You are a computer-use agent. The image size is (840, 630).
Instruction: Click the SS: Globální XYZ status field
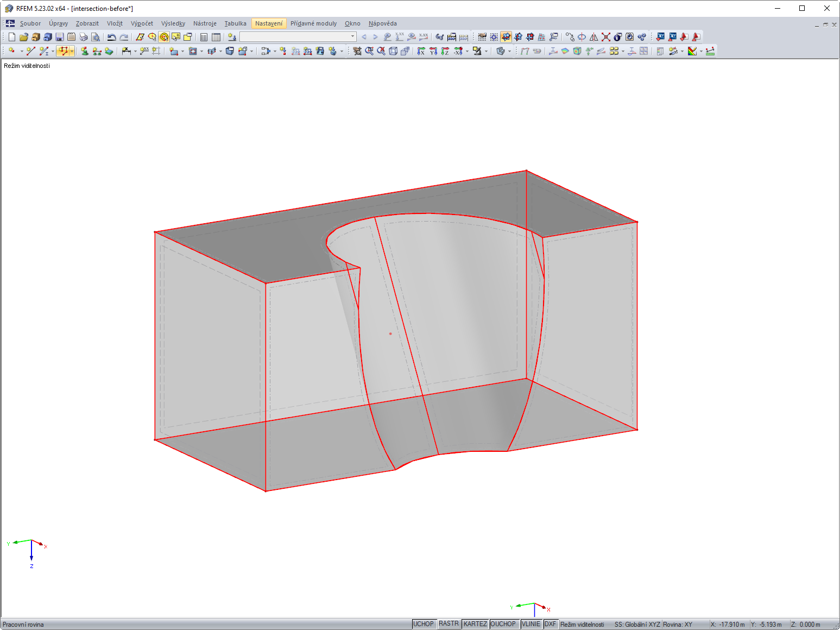point(637,625)
